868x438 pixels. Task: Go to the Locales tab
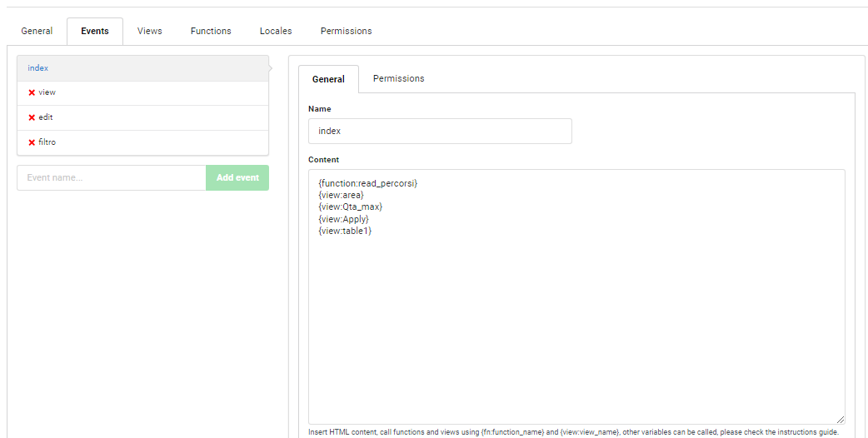(276, 31)
